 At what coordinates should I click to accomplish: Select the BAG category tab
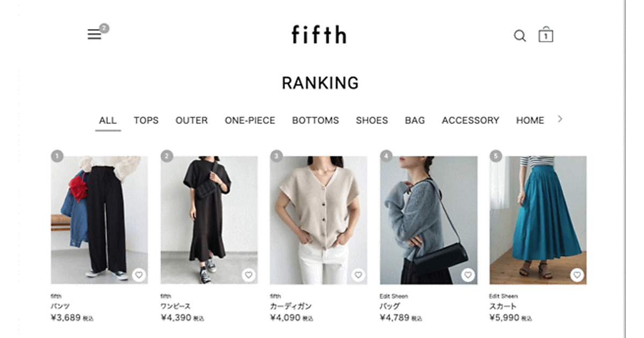[415, 121]
